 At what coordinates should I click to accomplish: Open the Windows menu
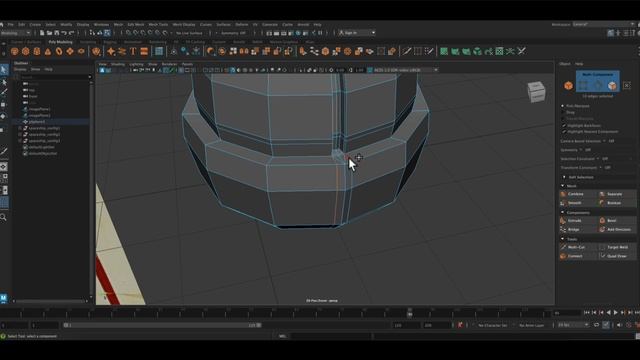point(101,24)
